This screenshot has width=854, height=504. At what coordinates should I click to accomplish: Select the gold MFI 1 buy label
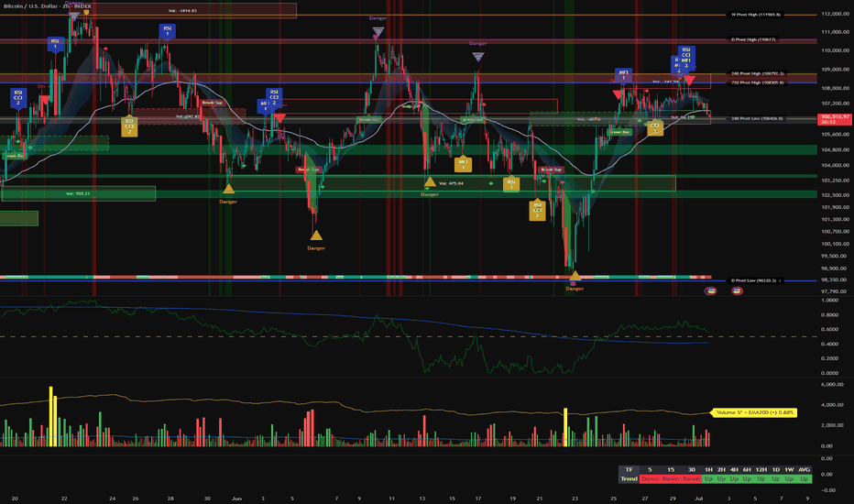463,164
